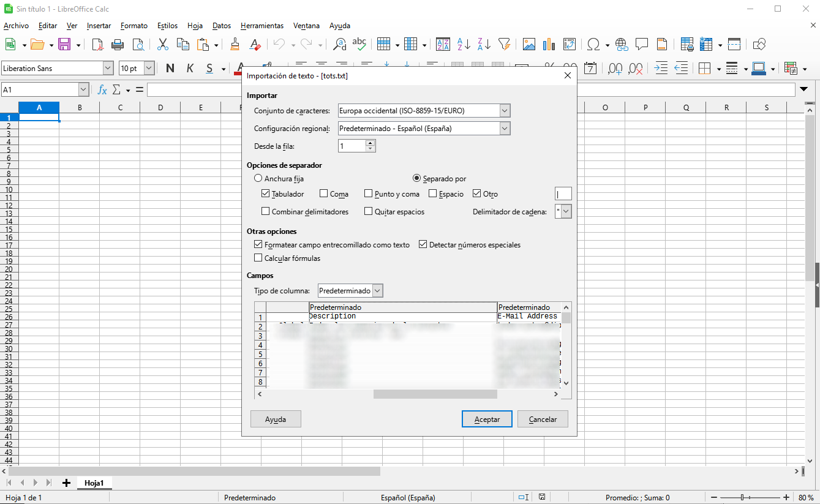Insert special character Omega icon

pyautogui.click(x=593, y=45)
